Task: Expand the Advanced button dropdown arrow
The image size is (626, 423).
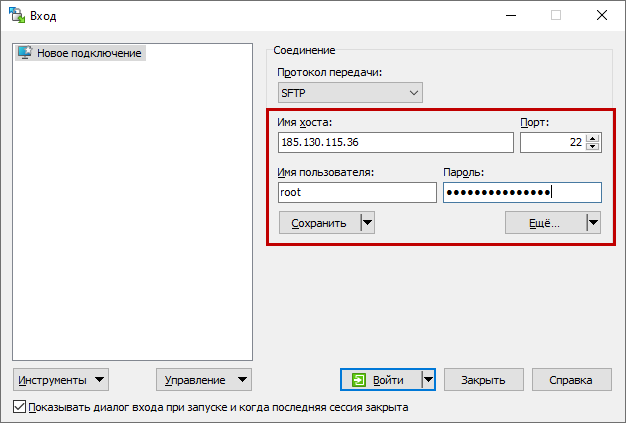Action: (x=592, y=223)
